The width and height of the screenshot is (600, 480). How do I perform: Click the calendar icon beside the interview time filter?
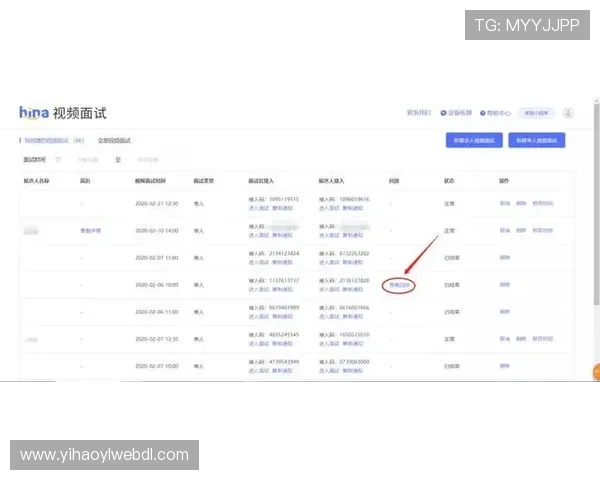58,159
